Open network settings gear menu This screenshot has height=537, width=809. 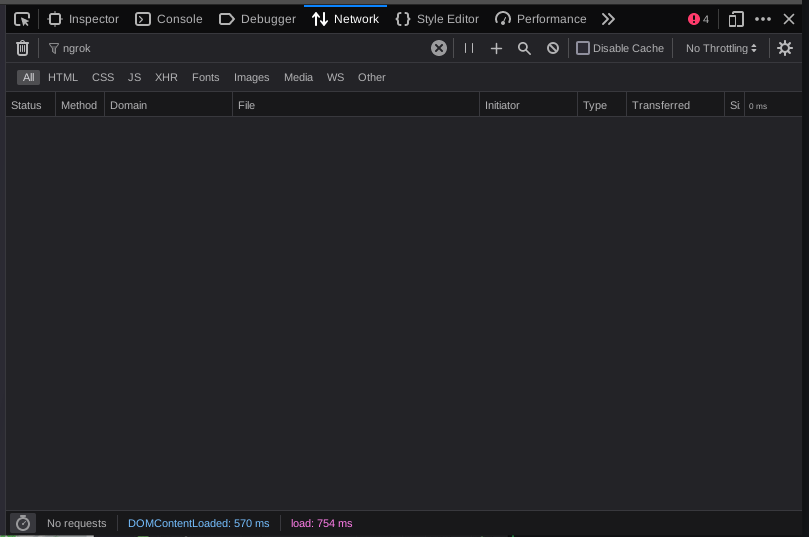pos(785,48)
